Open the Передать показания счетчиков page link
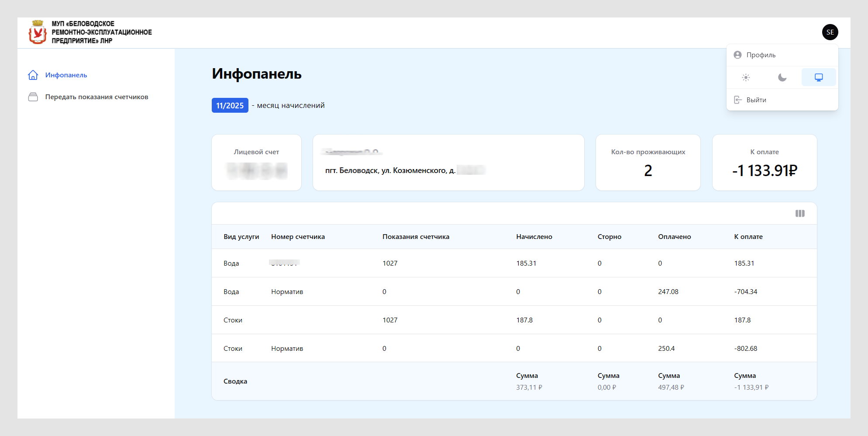 click(96, 97)
